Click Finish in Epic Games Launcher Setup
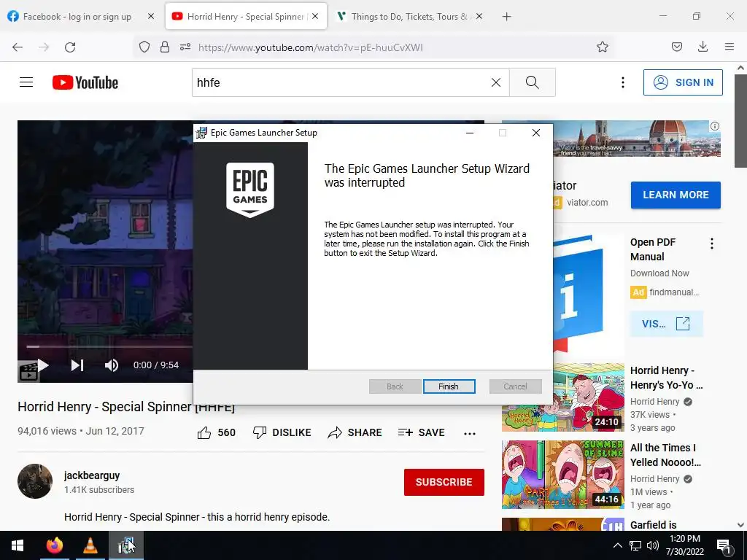 449,386
